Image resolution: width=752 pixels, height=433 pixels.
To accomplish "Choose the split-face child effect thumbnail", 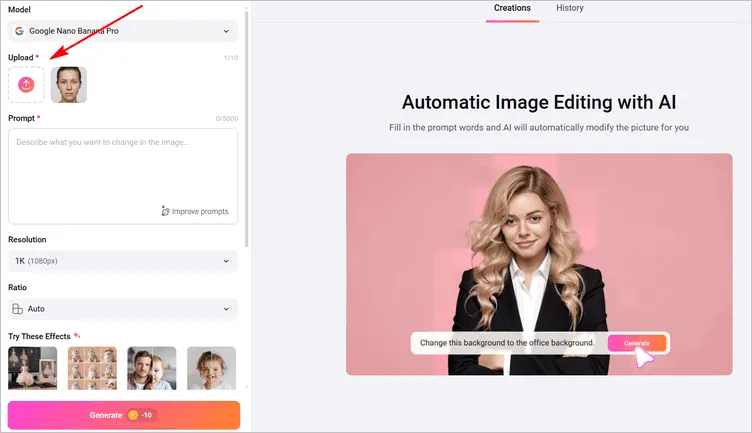I will click(x=211, y=368).
